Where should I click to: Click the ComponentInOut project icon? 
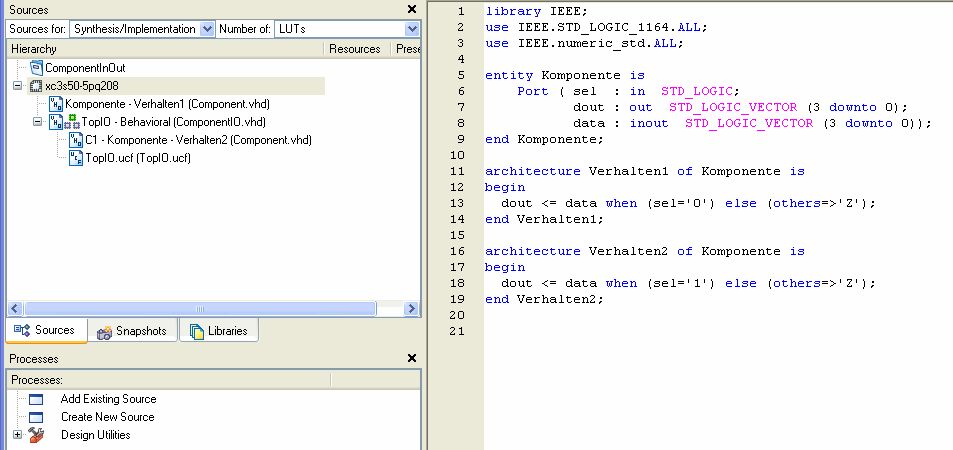coord(36,68)
